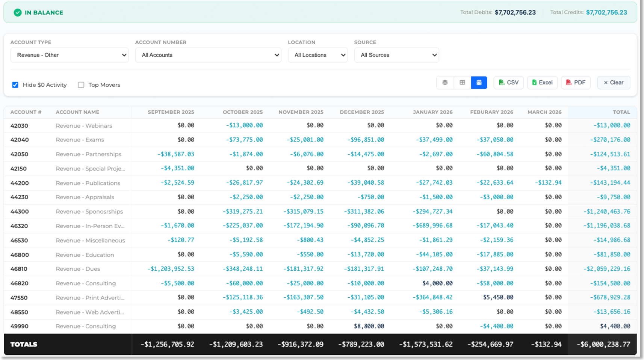Switch to the stacked layers view icon
644x360 pixels.
pos(445,83)
